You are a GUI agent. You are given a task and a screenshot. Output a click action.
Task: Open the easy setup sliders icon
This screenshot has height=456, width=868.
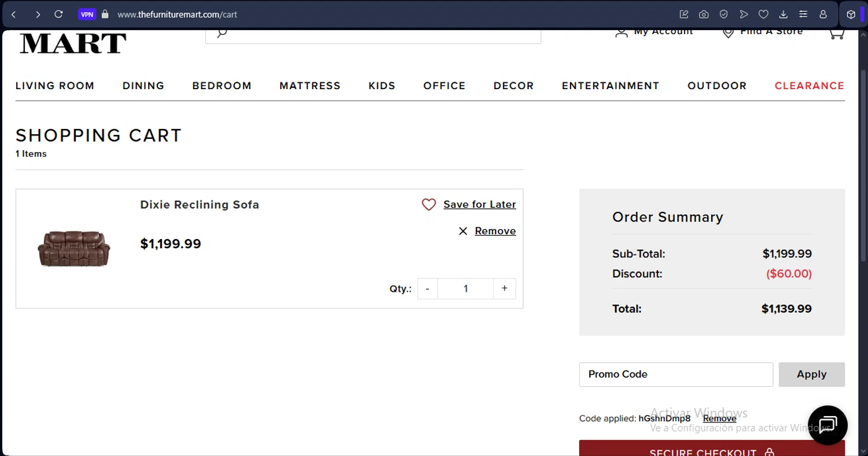pyautogui.click(x=803, y=14)
